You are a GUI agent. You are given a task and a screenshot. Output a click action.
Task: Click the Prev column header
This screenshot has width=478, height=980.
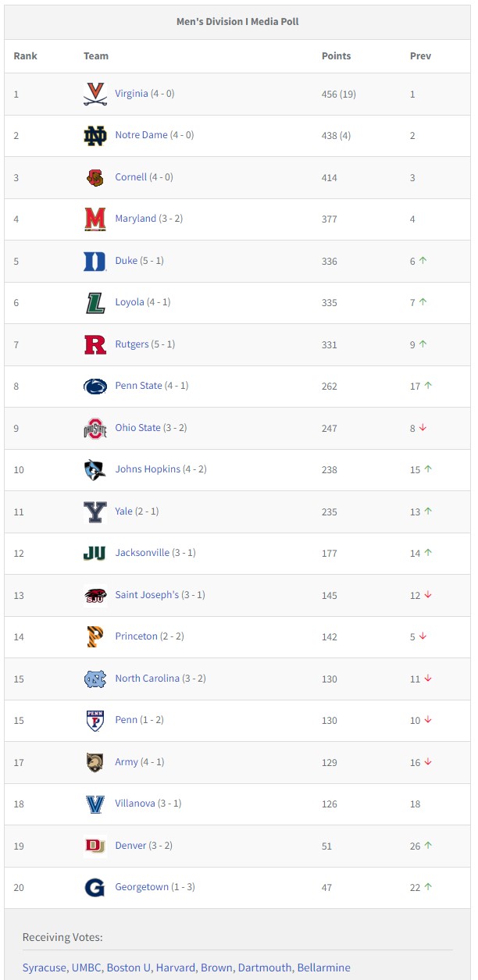(x=420, y=56)
